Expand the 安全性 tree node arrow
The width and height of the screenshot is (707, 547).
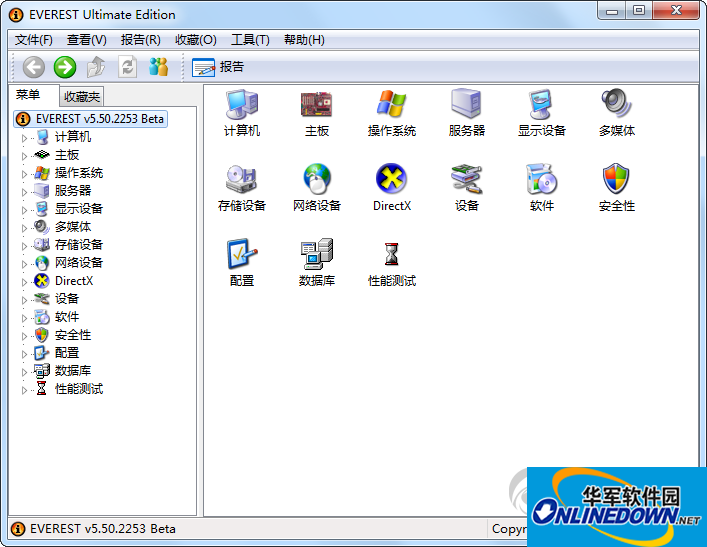[24, 336]
